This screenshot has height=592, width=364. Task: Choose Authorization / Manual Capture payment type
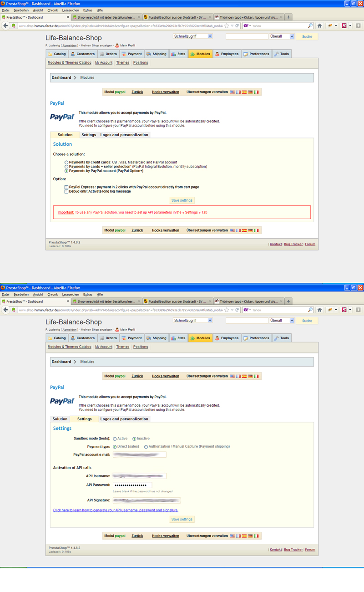[x=146, y=447]
